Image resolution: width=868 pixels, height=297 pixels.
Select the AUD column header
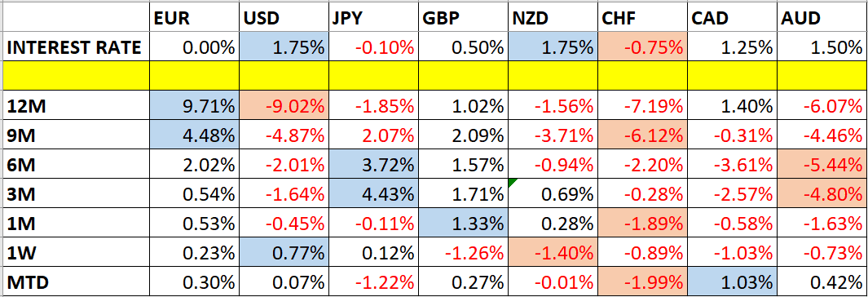(x=822, y=20)
